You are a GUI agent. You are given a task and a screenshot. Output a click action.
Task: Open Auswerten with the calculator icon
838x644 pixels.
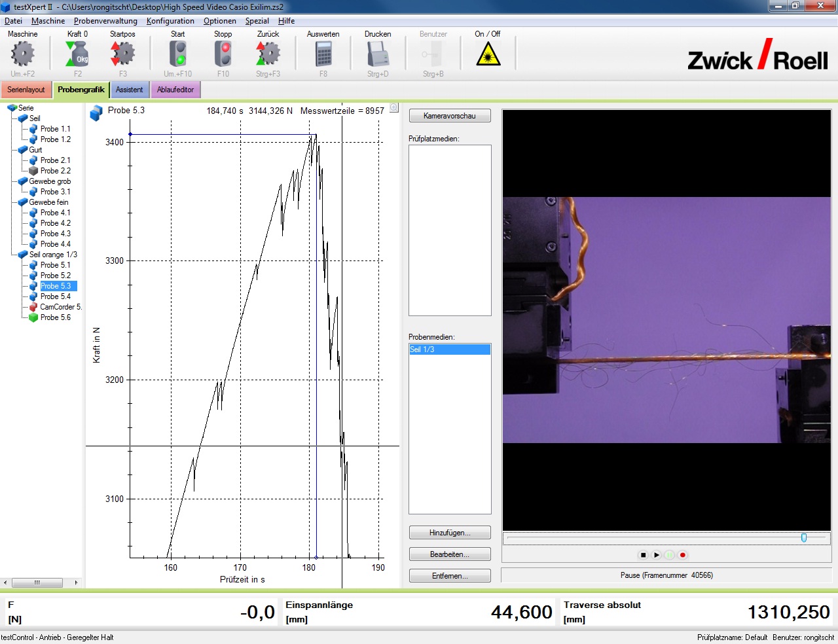point(323,54)
